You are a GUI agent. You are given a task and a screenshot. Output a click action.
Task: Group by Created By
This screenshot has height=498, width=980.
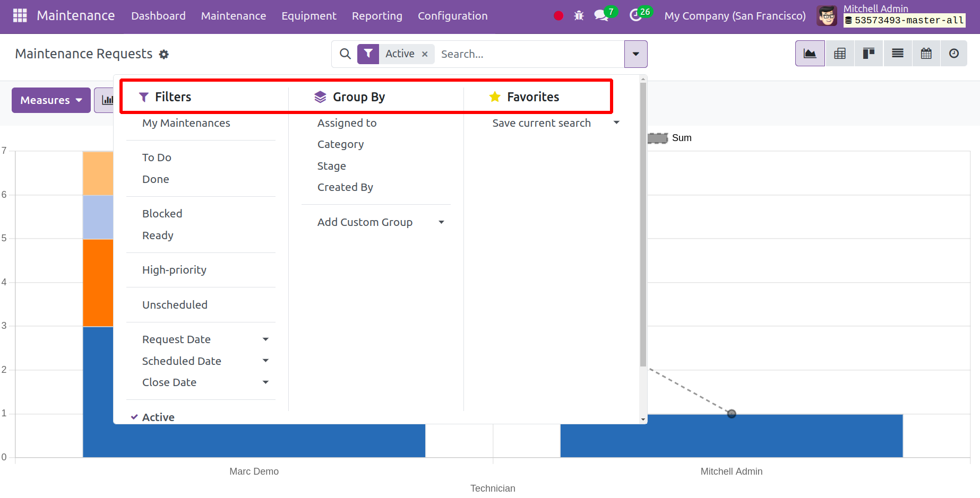345,187
